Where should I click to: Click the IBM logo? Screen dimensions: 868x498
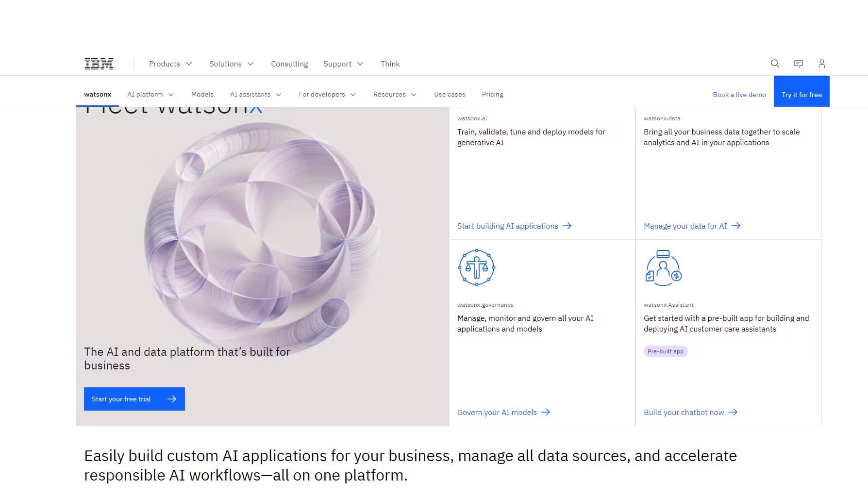[99, 64]
